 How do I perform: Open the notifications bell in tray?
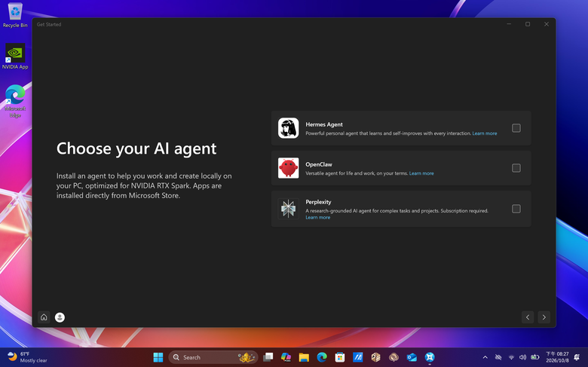pos(577,357)
